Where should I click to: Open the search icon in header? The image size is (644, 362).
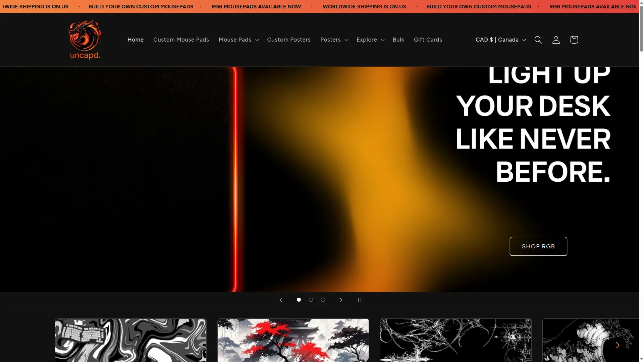tap(538, 40)
